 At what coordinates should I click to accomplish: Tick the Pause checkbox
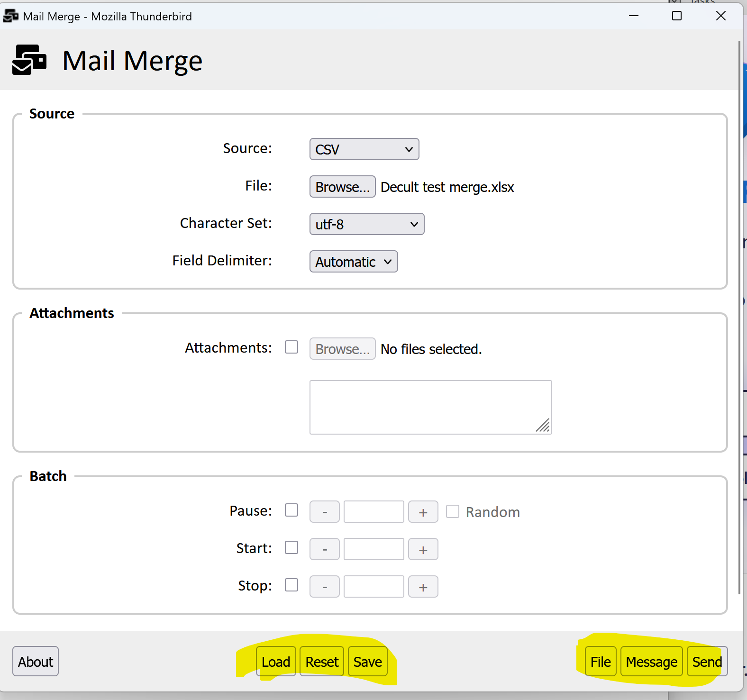pos(292,510)
